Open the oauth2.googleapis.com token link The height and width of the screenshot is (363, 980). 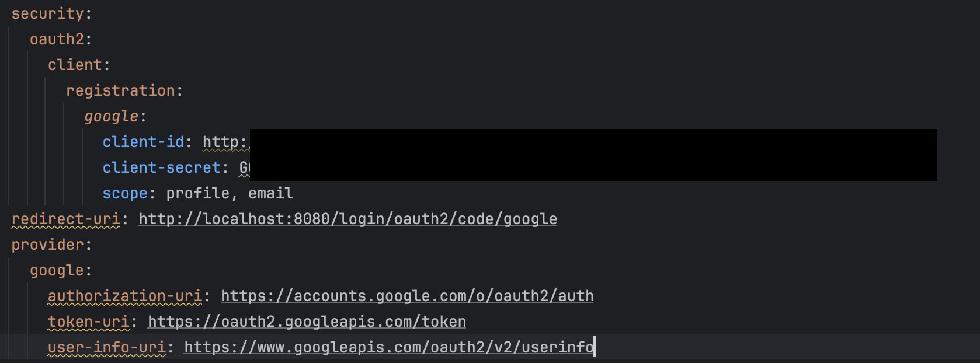point(307,322)
